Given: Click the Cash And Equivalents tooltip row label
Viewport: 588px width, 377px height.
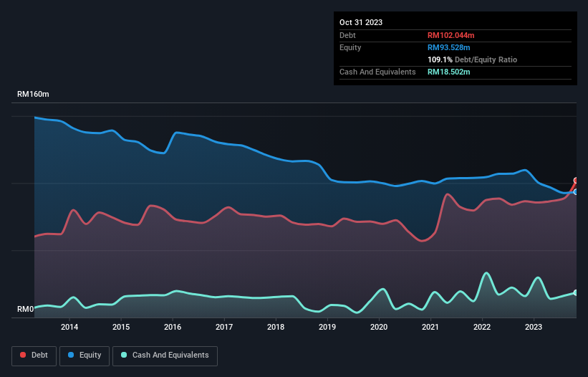Looking at the screenshot, I should pos(377,72).
